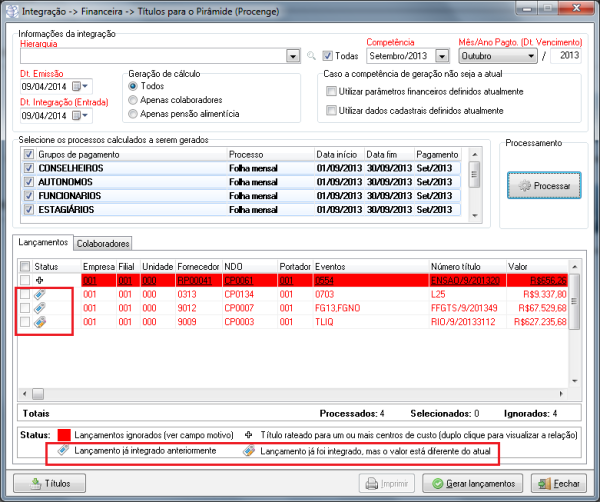This screenshot has height=502, width=600.
Task: Uncheck the Todas checkbox
Action: click(327, 56)
